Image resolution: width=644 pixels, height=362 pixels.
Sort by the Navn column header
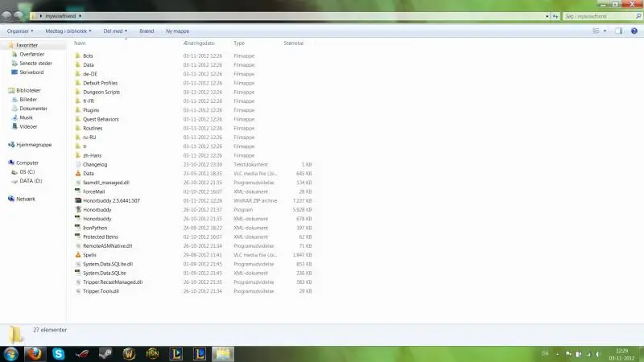point(80,43)
